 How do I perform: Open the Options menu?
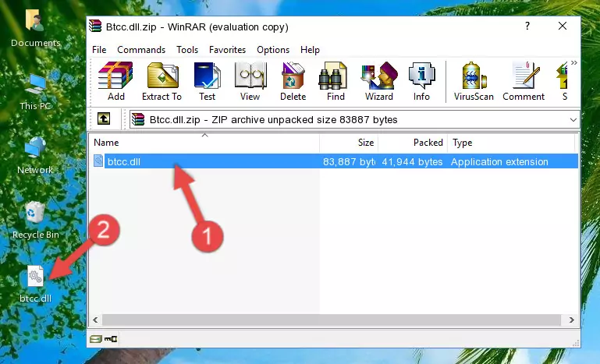click(x=273, y=50)
